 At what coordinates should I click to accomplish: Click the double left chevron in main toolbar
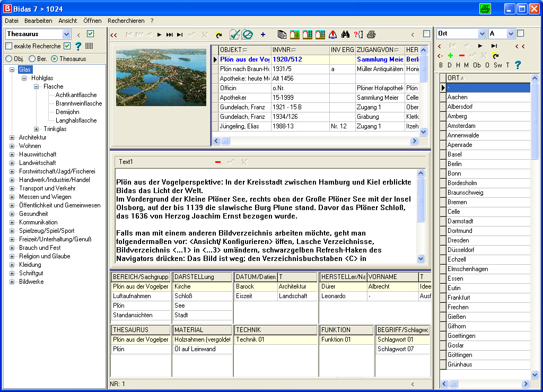pos(113,34)
